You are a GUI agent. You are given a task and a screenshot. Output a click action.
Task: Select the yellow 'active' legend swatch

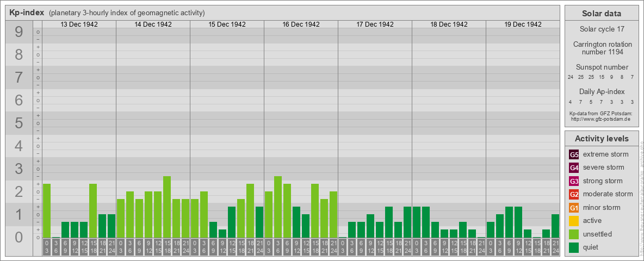pos(574,221)
